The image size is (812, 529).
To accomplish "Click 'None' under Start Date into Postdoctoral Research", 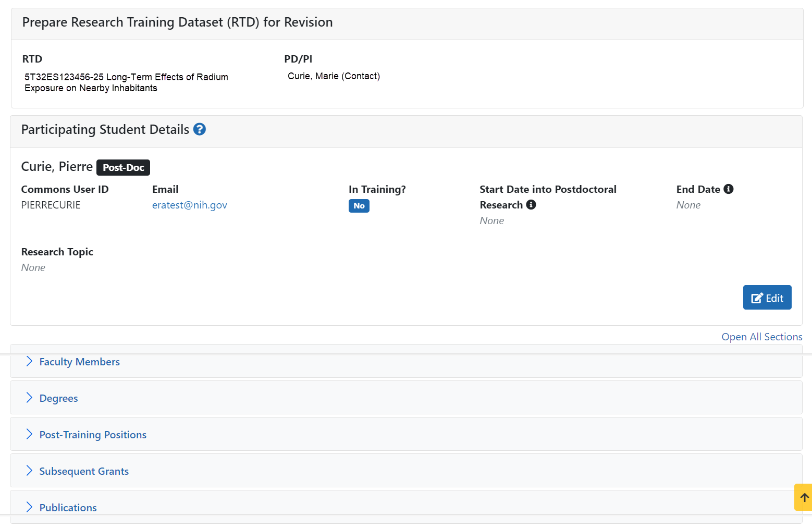I will pos(492,220).
